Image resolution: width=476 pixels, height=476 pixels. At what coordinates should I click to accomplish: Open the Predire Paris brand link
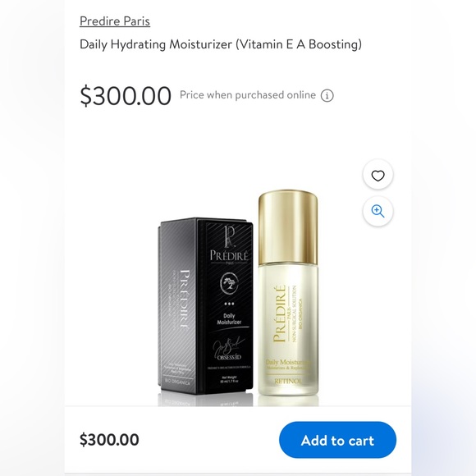[x=115, y=21]
